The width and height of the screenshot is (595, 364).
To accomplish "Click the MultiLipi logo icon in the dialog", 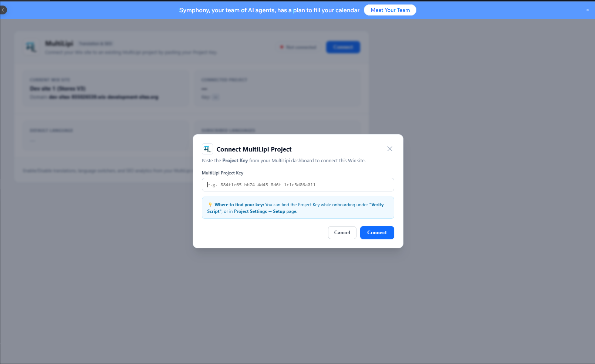I will click(207, 149).
